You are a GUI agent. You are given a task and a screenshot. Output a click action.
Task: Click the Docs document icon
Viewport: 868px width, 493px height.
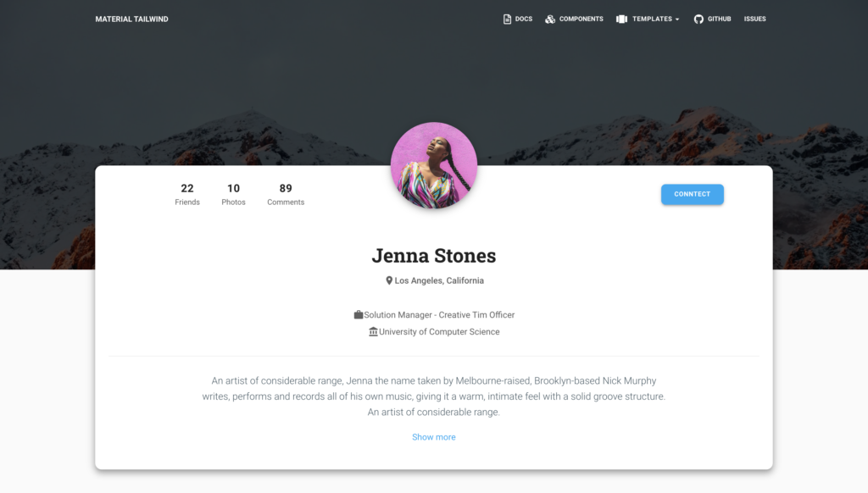pyautogui.click(x=507, y=19)
